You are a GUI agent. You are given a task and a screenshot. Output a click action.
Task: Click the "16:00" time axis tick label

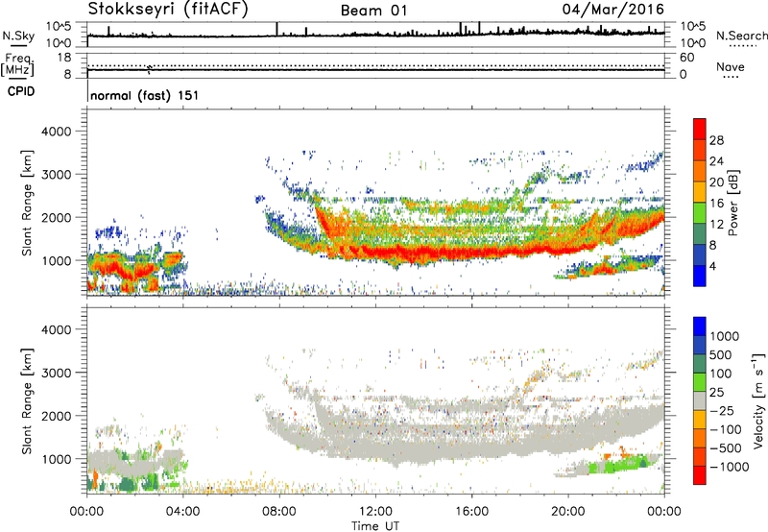(x=471, y=512)
